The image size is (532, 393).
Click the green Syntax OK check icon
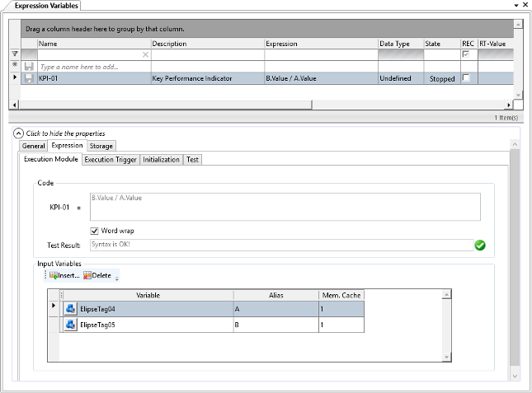[480, 245]
